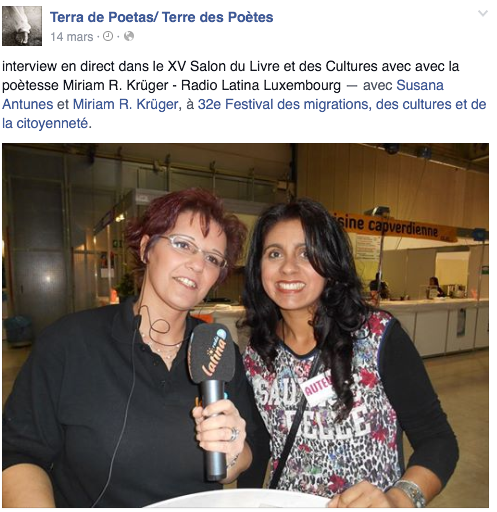
Task: Open the post options chevron menu
Action: tap(482, 13)
